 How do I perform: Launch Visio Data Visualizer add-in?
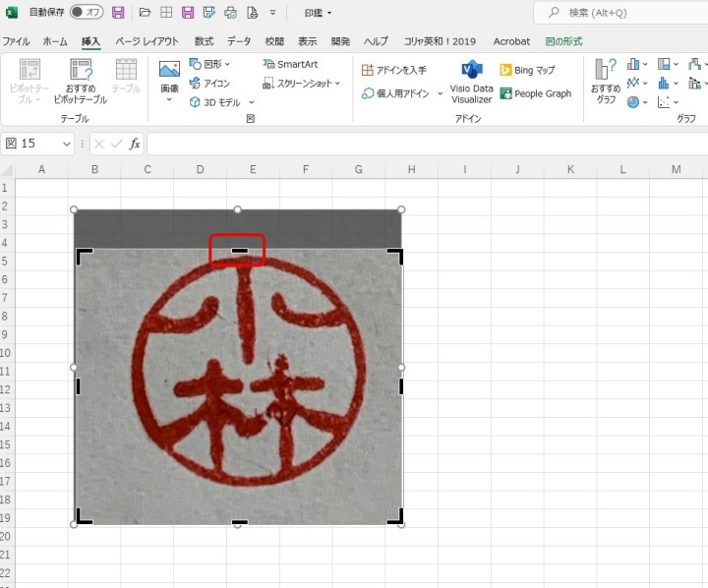click(x=471, y=82)
